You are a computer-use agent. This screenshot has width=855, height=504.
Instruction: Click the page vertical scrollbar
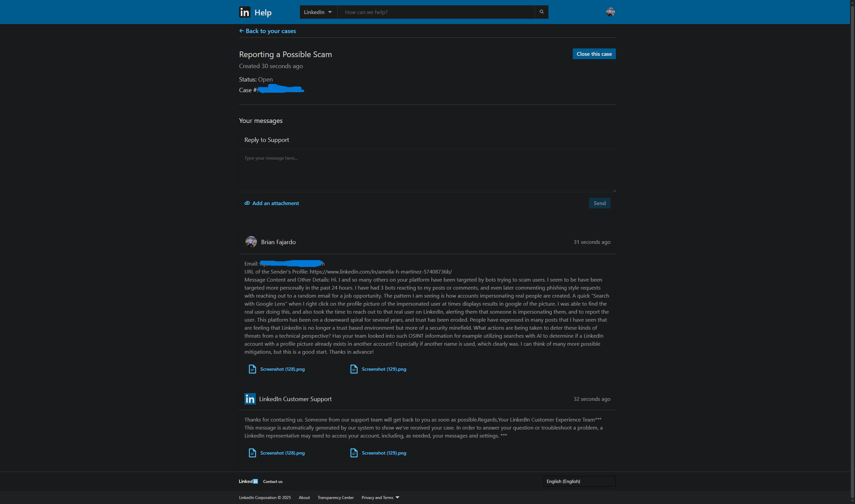tap(852, 252)
